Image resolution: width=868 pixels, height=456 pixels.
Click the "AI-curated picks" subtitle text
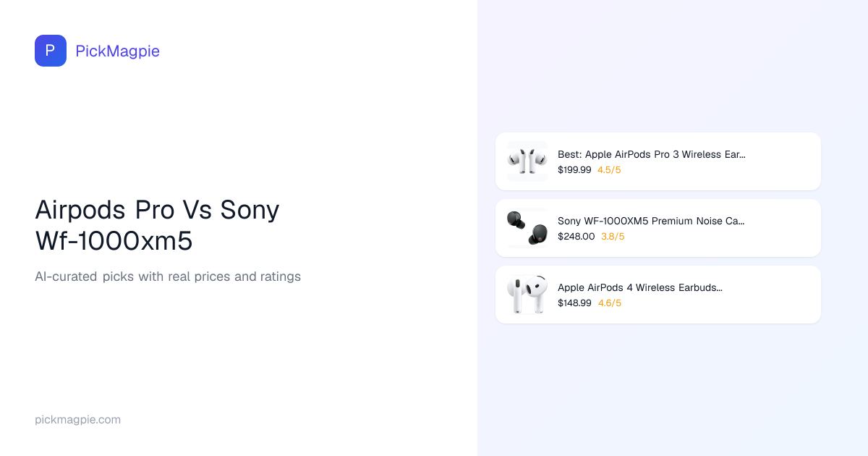(x=167, y=276)
